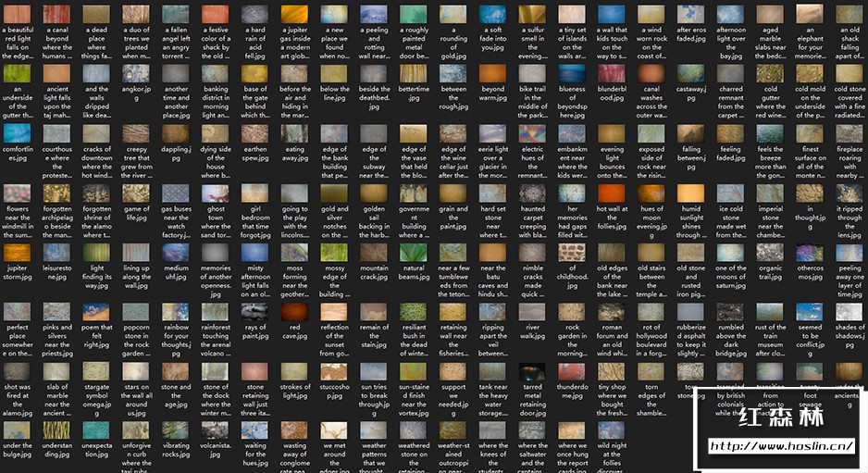Select the 'blueness of beyondsphere.jpg' label
Image resolution: width=868 pixels, height=473 pixels.
(572, 102)
